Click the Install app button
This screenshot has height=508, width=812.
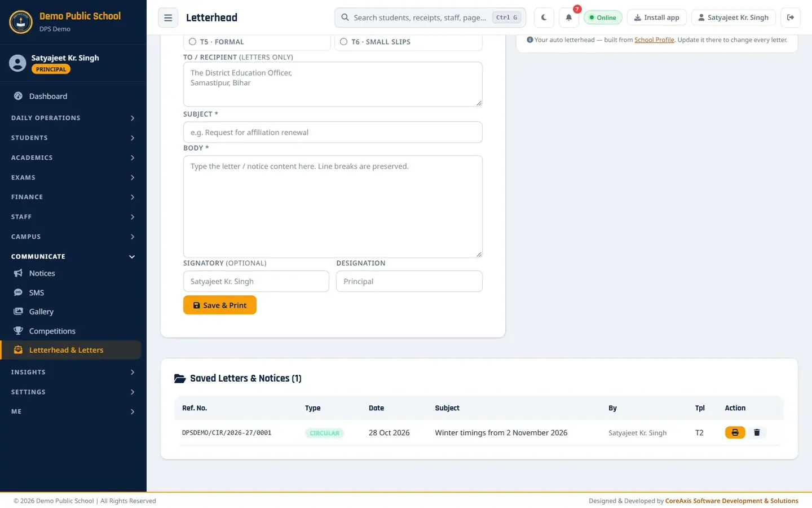point(656,17)
